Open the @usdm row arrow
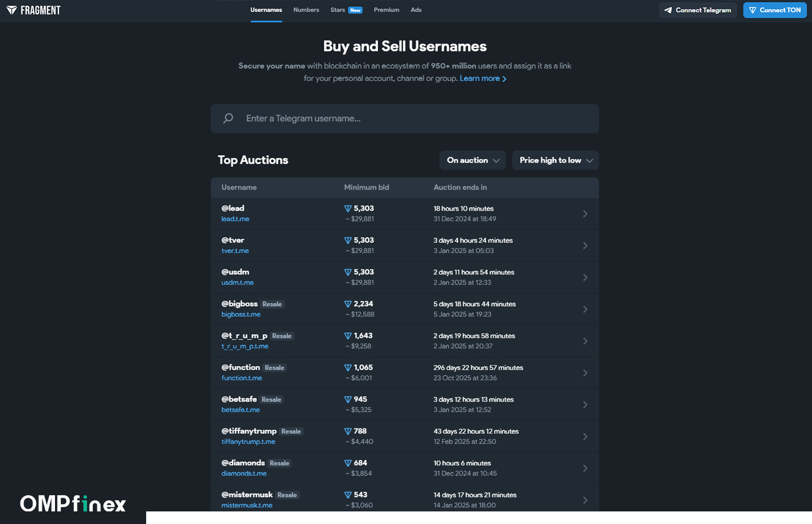812x524 pixels. click(x=585, y=277)
